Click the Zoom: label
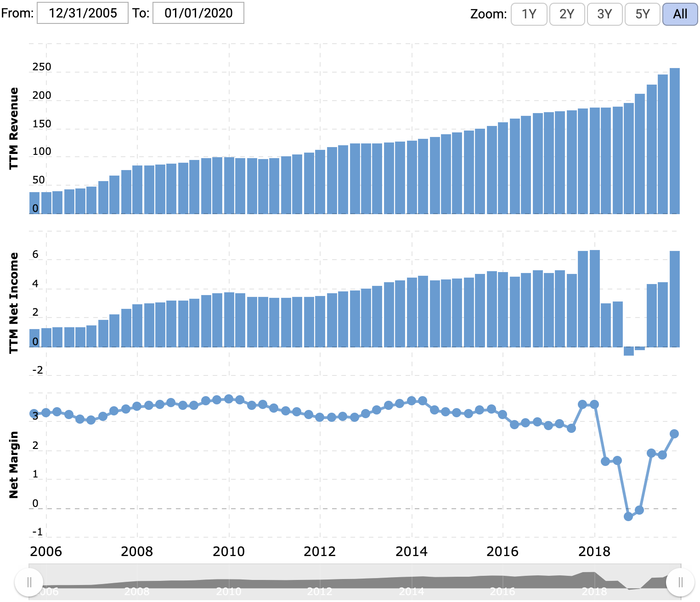The height and width of the screenshot is (602, 700). pos(489,14)
